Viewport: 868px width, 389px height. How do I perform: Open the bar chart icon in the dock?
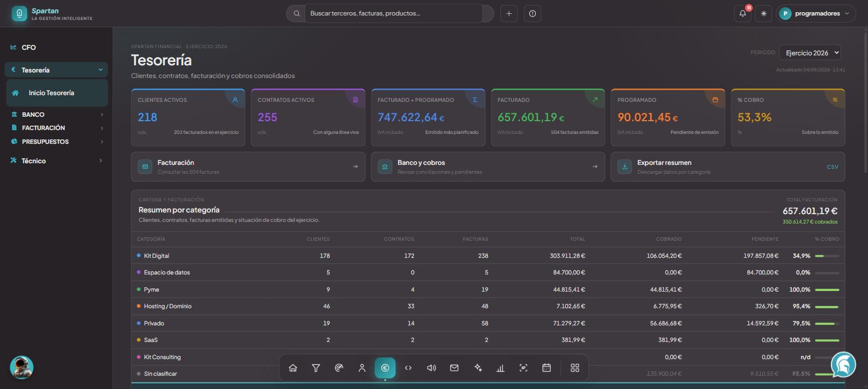coord(500,368)
